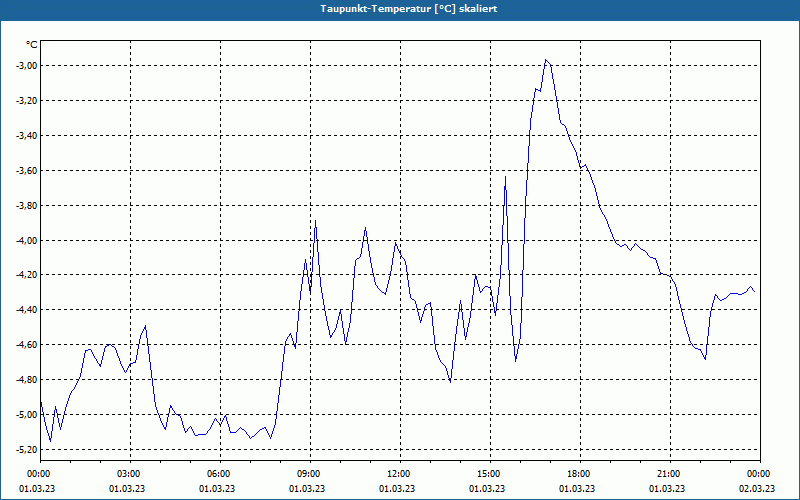Click the -3,80 y-axis label

point(28,205)
